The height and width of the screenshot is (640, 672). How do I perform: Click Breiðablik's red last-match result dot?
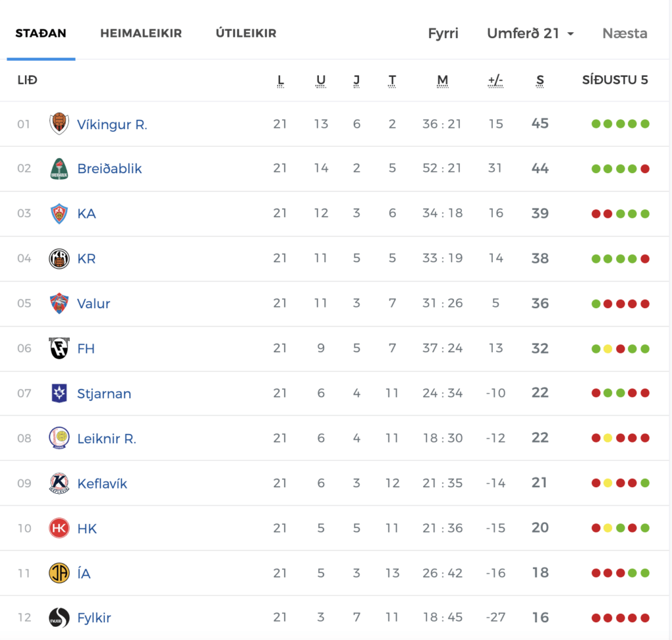pyautogui.click(x=645, y=169)
